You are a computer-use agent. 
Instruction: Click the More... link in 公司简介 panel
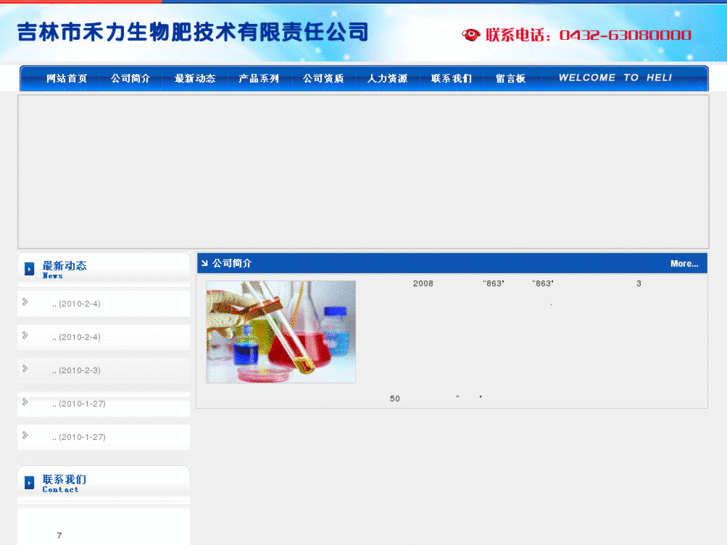pyautogui.click(x=684, y=263)
